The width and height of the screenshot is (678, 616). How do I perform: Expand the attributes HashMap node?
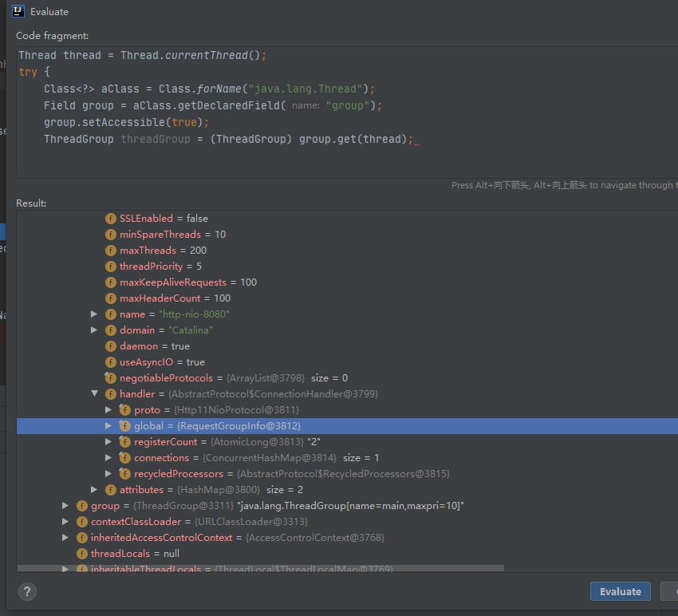(94, 490)
